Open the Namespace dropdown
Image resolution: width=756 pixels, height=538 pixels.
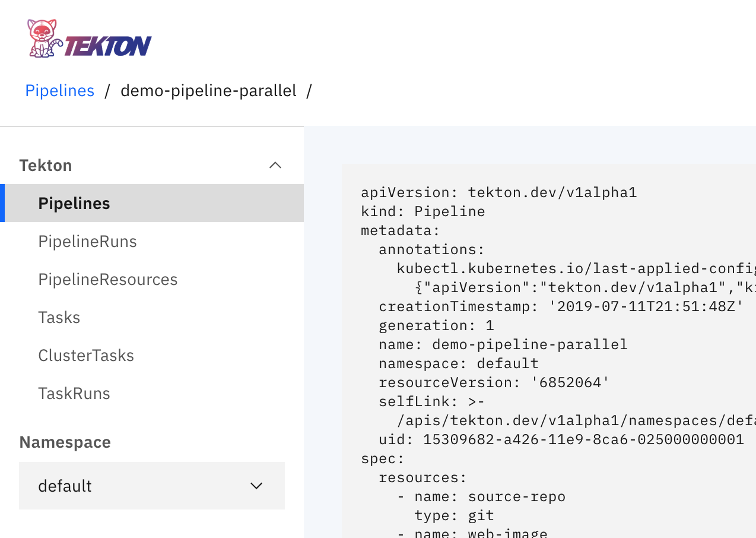(x=152, y=485)
